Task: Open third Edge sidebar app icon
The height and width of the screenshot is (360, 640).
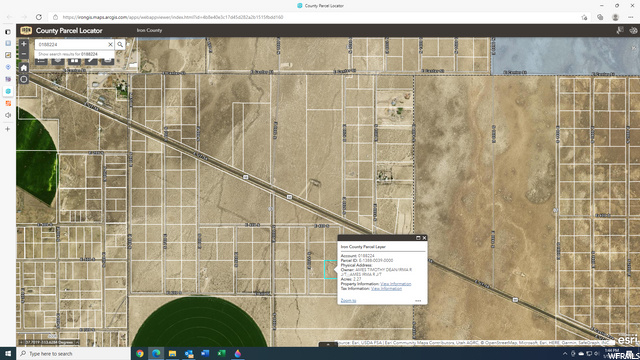Action: pyautogui.click(x=8, y=55)
